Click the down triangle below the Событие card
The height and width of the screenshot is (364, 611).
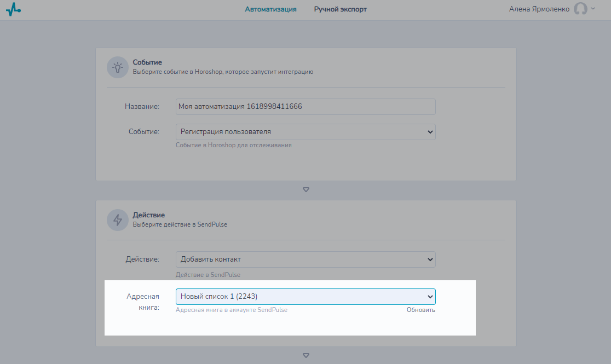coord(306,190)
